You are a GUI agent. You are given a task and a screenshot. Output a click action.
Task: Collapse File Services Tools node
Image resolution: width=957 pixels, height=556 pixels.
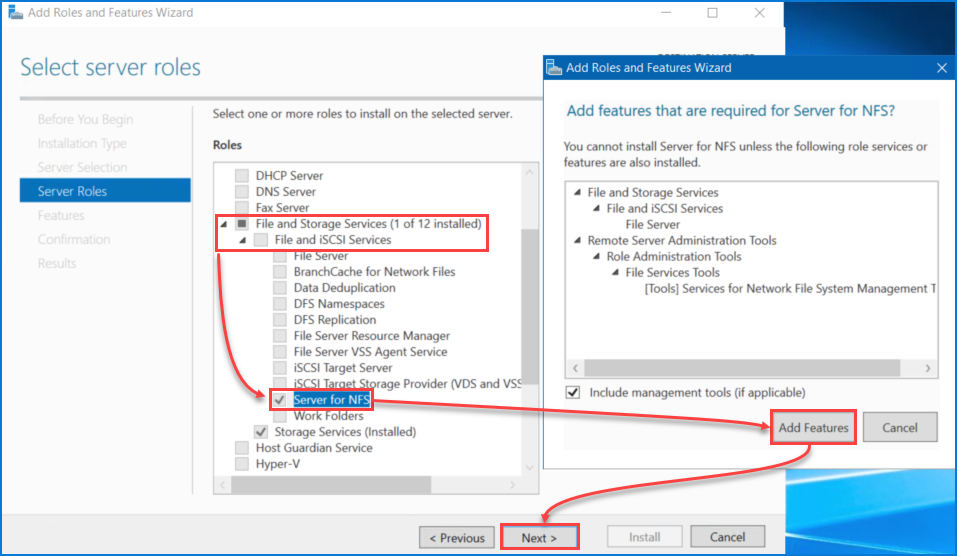615,272
